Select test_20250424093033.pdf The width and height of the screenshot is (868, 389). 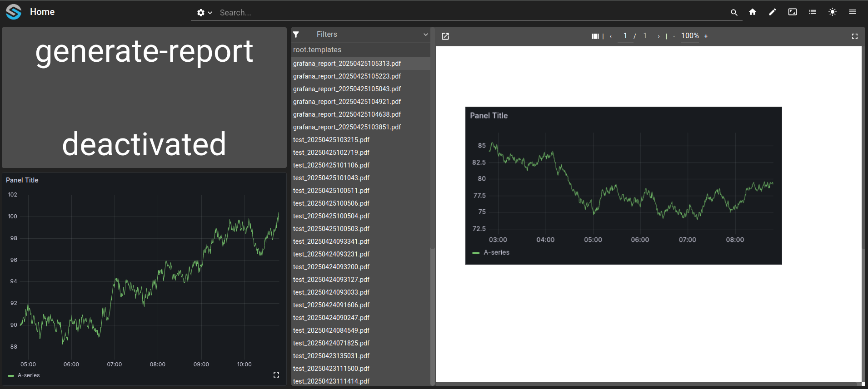pos(361,292)
